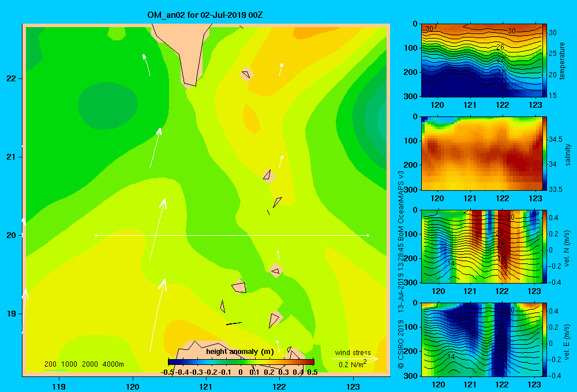Click "33.5" on the salinity color scale
Image resolution: width=577 pixels, height=392 pixels.
click(556, 190)
